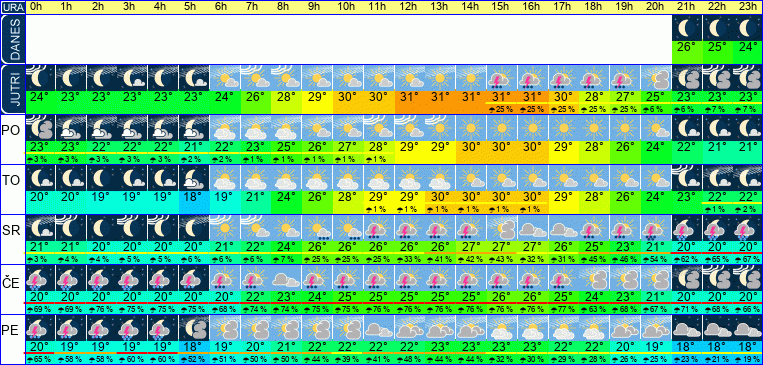The image size is (763, 365).
Task: Click the 12h column header
Action: (x=409, y=7)
